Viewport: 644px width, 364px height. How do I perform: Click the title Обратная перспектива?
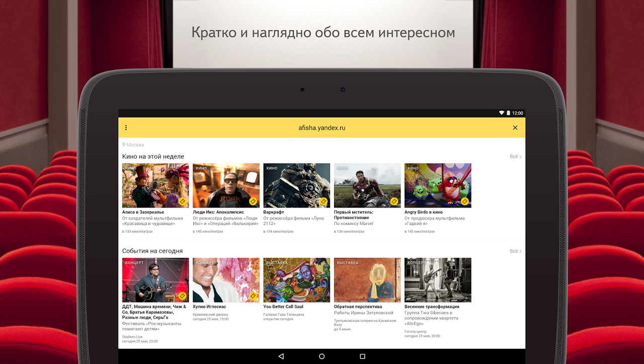pyautogui.click(x=358, y=307)
